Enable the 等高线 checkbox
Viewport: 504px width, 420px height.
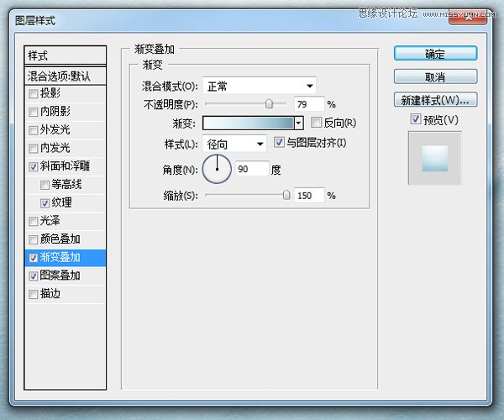click(x=45, y=185)
